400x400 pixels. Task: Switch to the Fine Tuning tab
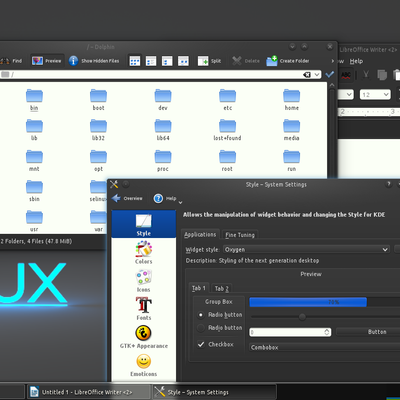pos(240,235)
